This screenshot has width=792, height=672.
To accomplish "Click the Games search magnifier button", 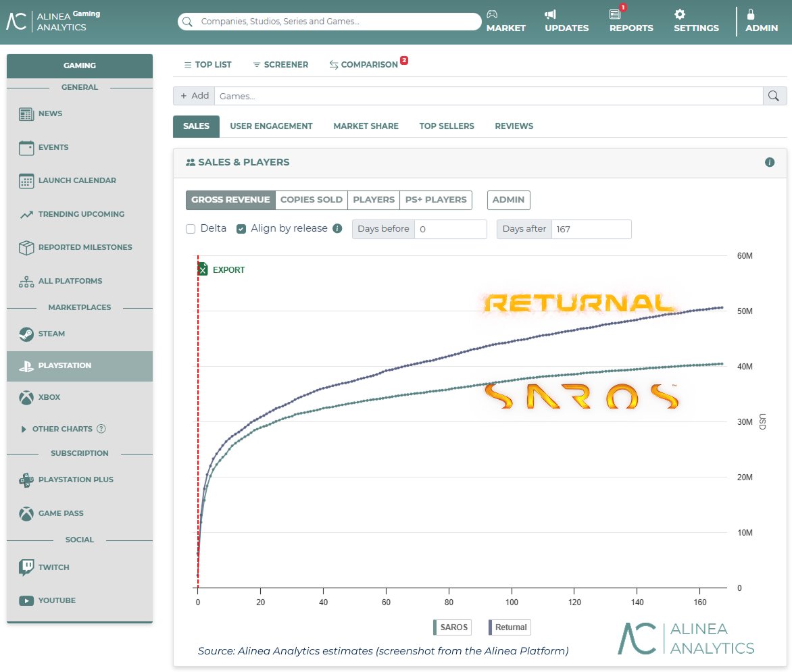I will coord(774,96).
